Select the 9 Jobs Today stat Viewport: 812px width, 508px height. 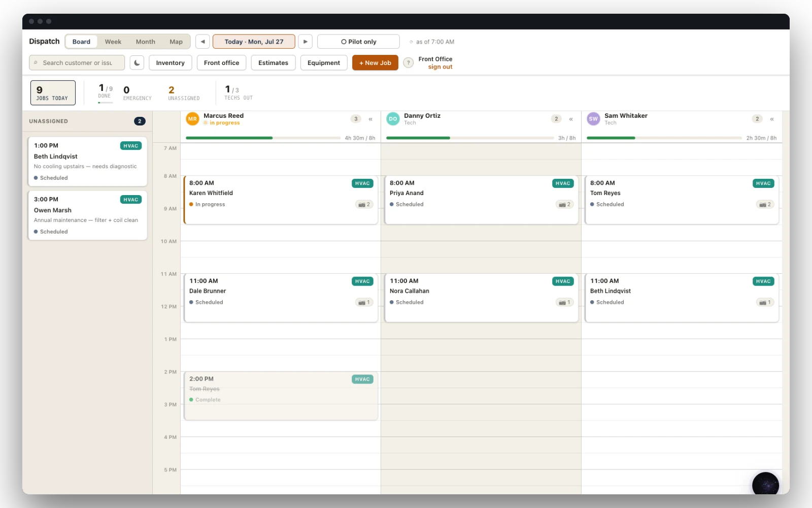[53, 93]
